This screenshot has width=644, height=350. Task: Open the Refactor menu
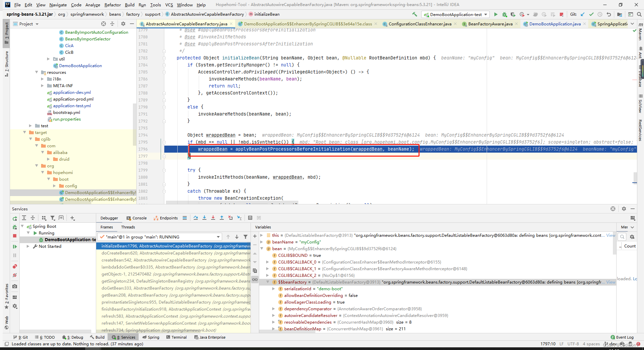[x=113, y=5]
